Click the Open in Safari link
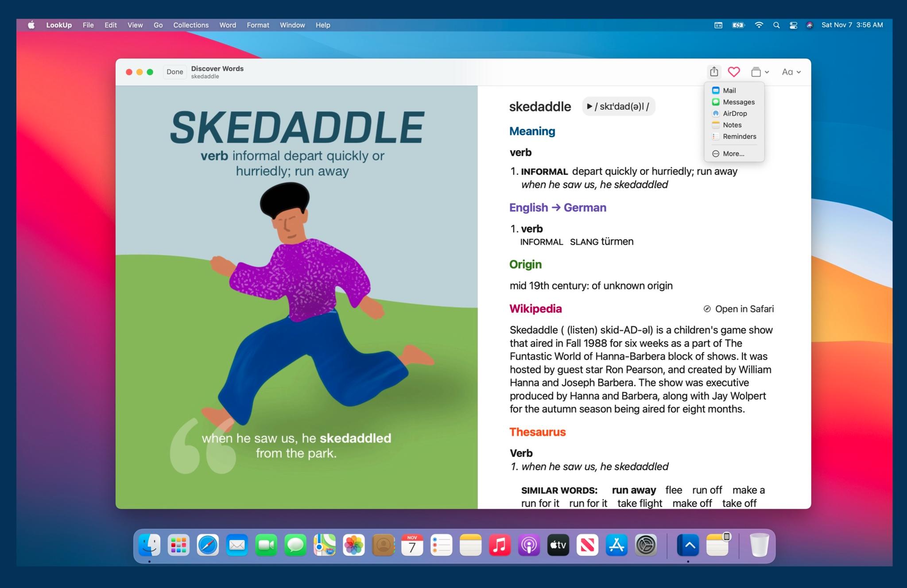 739,309
